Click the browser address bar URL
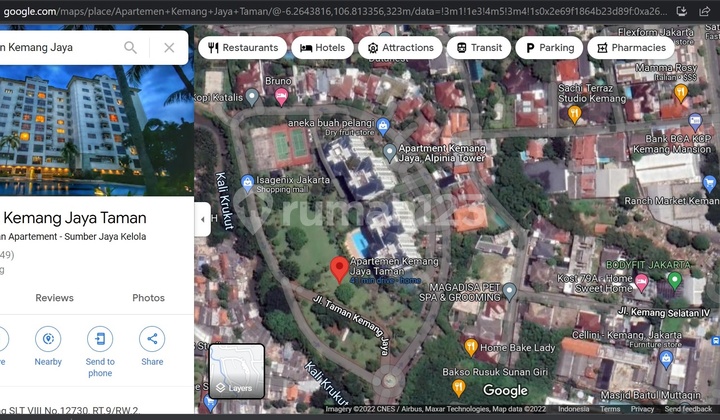The height and width of the screenshot is (420, 720). [x=335, y=11]
